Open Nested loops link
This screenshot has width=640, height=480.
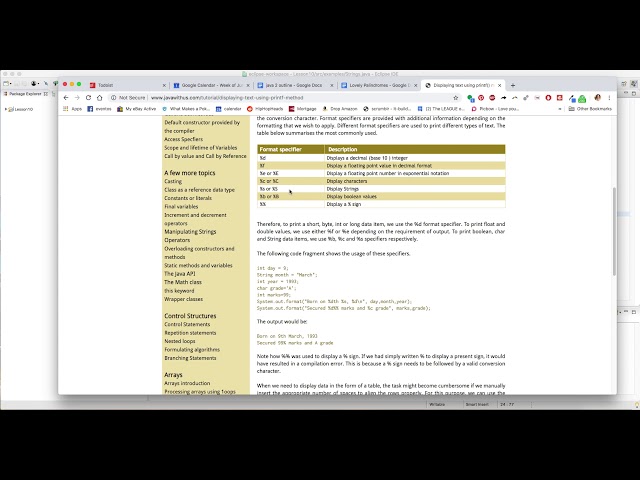coord(180,341)
